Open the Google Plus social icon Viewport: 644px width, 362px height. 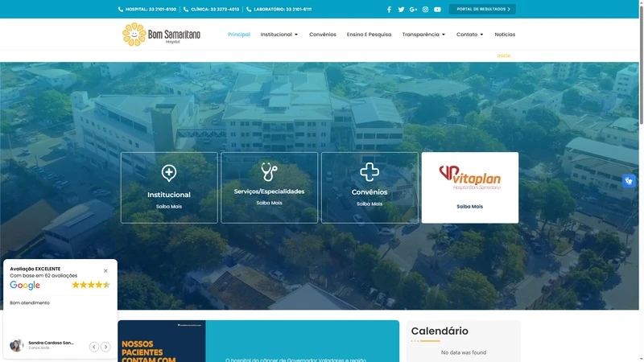click(x=413, y=10)
